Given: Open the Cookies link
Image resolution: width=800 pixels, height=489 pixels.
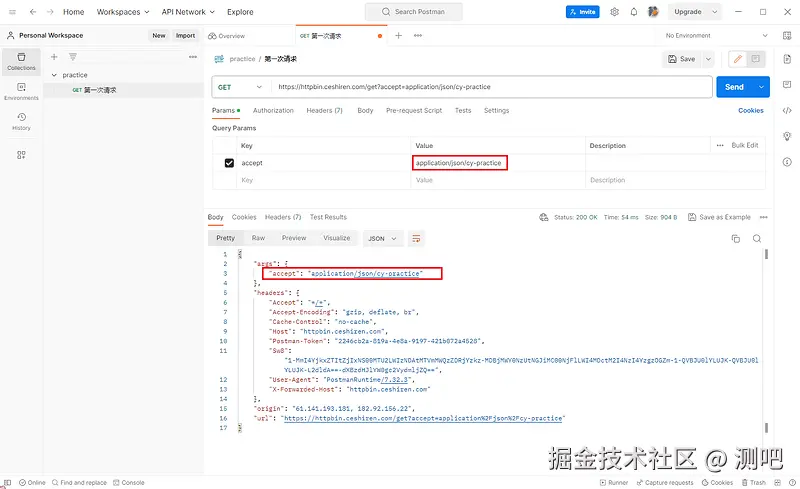Looking at the screenshot, I should (751, 110).
